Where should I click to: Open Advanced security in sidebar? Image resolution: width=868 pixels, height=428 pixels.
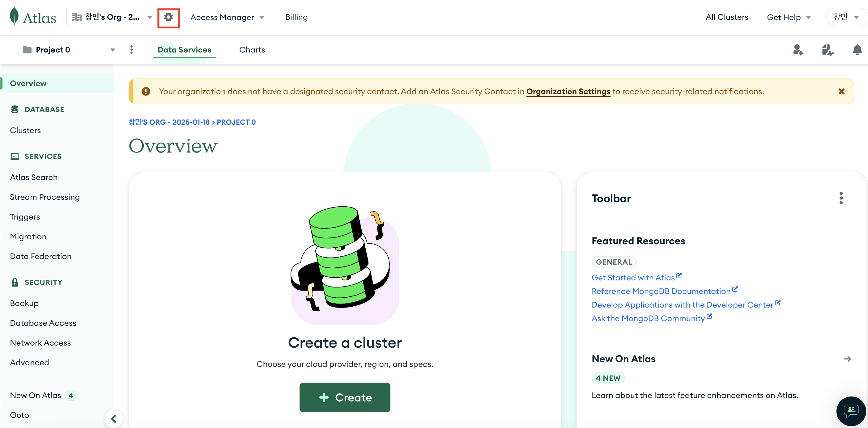pos(29,362)
